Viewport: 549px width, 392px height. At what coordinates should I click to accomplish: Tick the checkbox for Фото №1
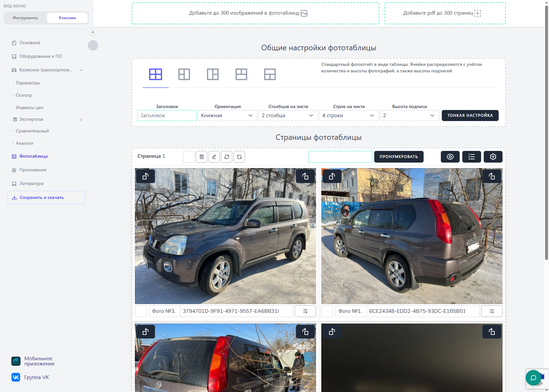tap(327, 311)
